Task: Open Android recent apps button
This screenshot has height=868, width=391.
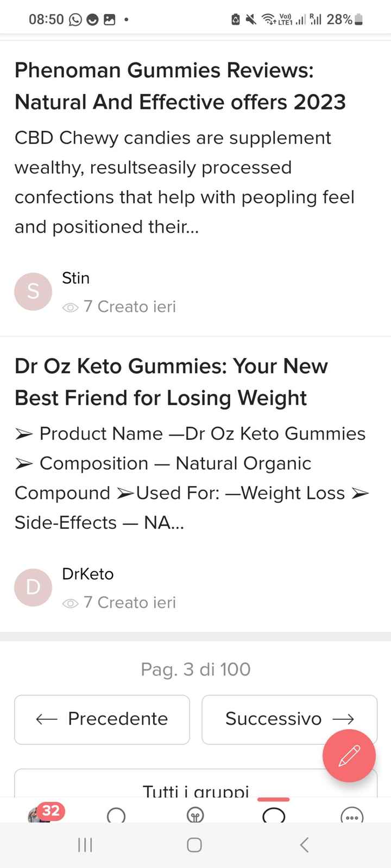Action: tap(85, 845)
